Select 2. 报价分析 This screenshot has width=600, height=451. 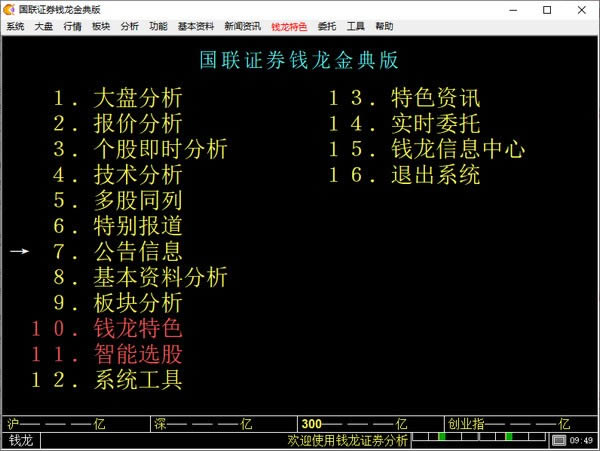pos(118,124)
